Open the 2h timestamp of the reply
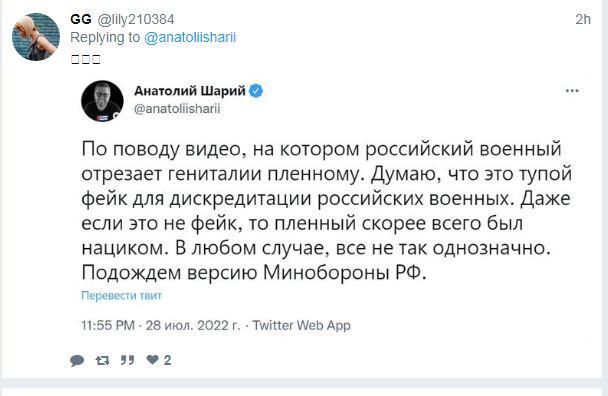The height and width of the screenshot is (396, 608). click(583, 19)
